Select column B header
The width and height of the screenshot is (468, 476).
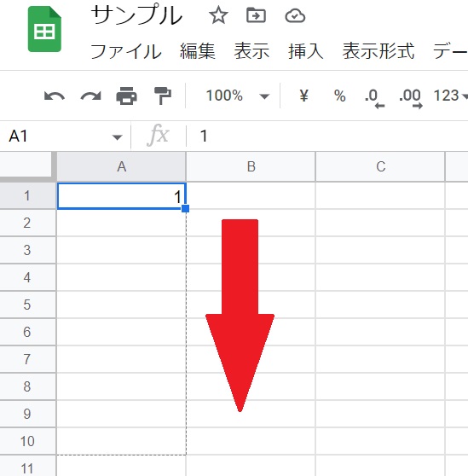pos(251,166)
